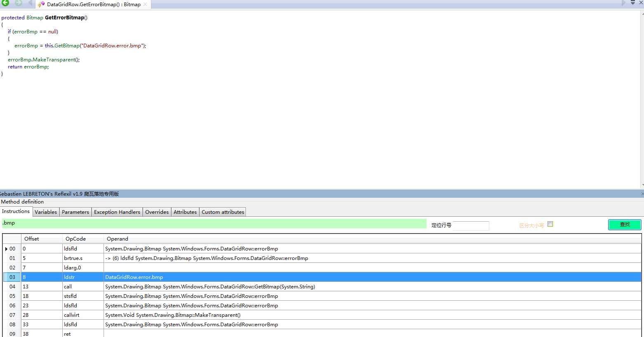Open the Attributes tab
644x337 pixels.
[x=185, y=212]
